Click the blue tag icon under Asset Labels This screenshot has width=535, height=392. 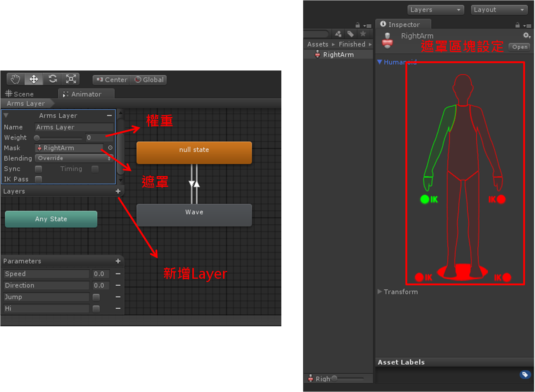pos(525,374)
